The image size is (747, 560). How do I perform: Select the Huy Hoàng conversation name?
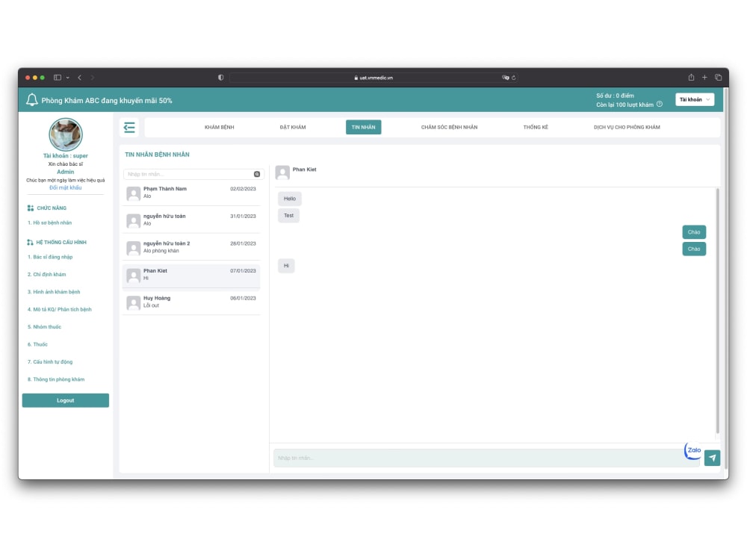[157, 299]
